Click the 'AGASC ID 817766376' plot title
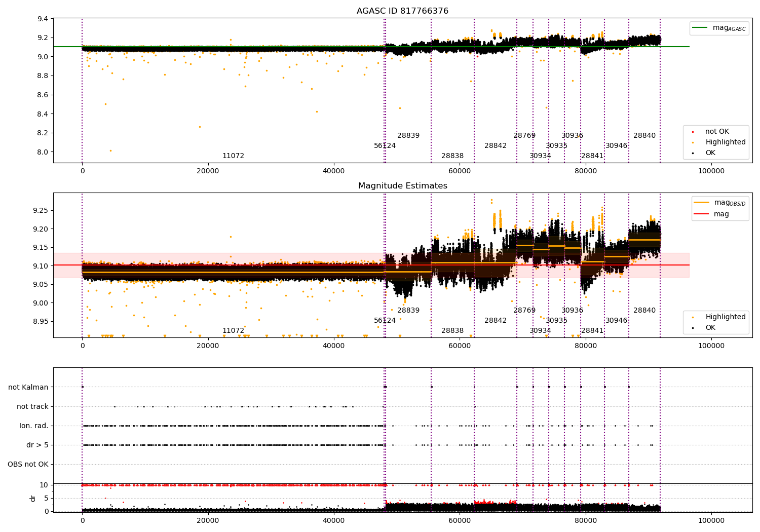Image resolution: width=760 pixels, height=532 pixels. tap(402, 11)
